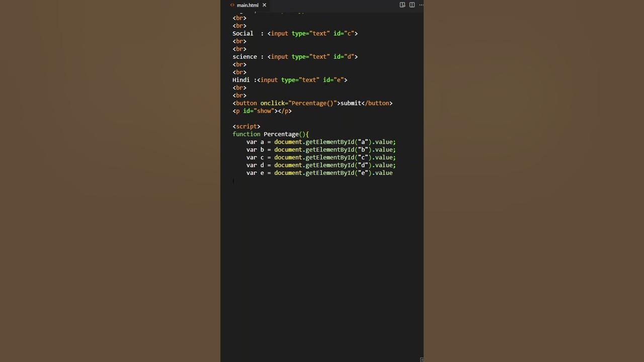Click the 'var c' declaration line
The image size is (644, 362).
321,157
